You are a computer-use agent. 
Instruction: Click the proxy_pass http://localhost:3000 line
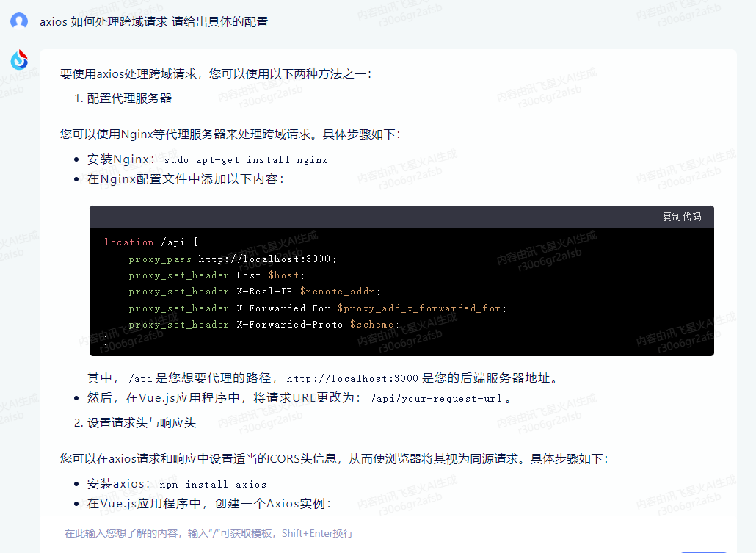click(233, 259)
